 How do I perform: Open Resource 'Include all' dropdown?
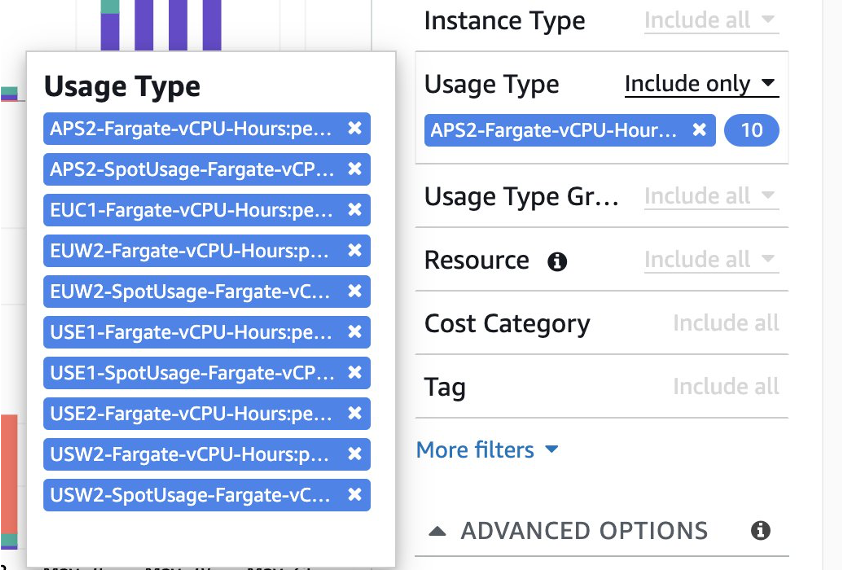click(710, 260)
